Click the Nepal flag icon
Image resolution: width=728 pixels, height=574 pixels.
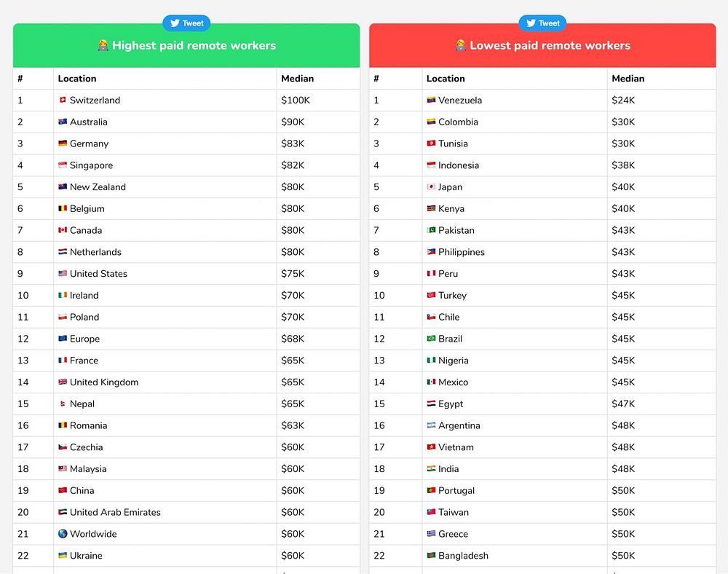pyautogui.click(x=63, y=404)
